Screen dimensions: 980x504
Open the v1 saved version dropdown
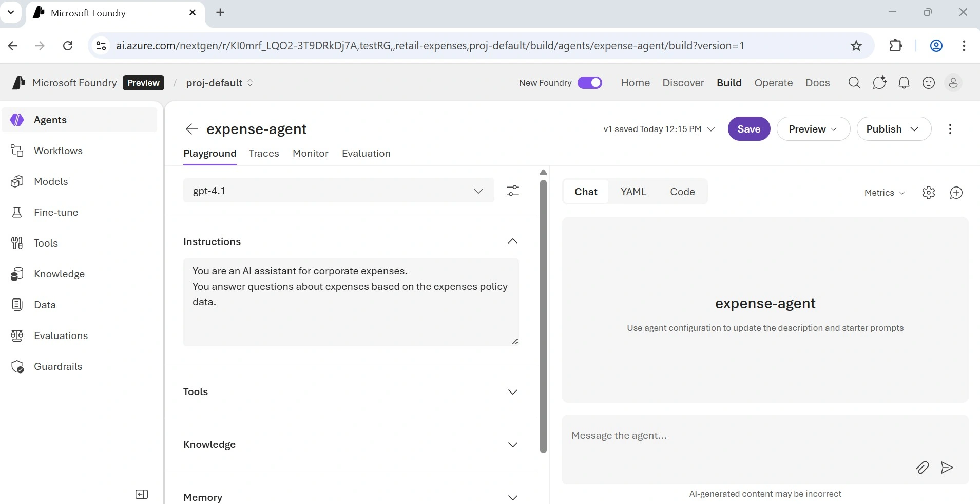tap(659, 129)
